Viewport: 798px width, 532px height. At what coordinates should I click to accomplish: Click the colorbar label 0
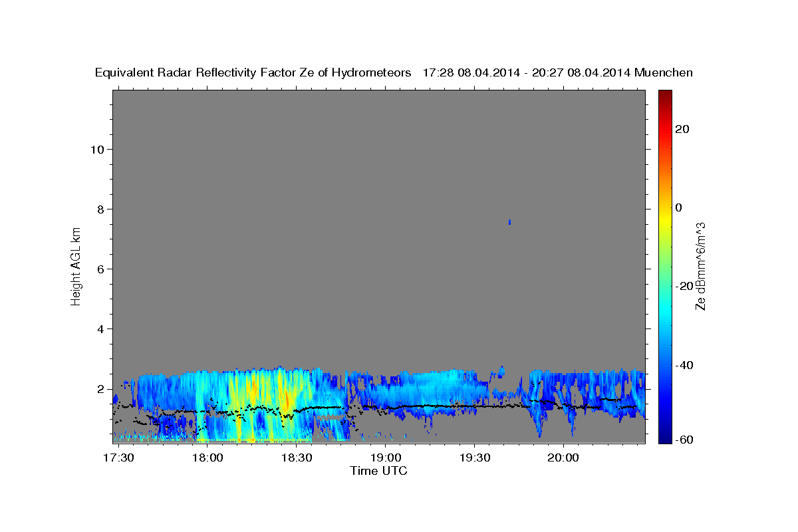(678, 208)
